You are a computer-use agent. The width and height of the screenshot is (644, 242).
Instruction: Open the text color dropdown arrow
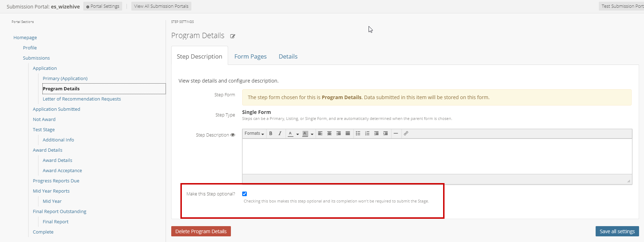298,134
